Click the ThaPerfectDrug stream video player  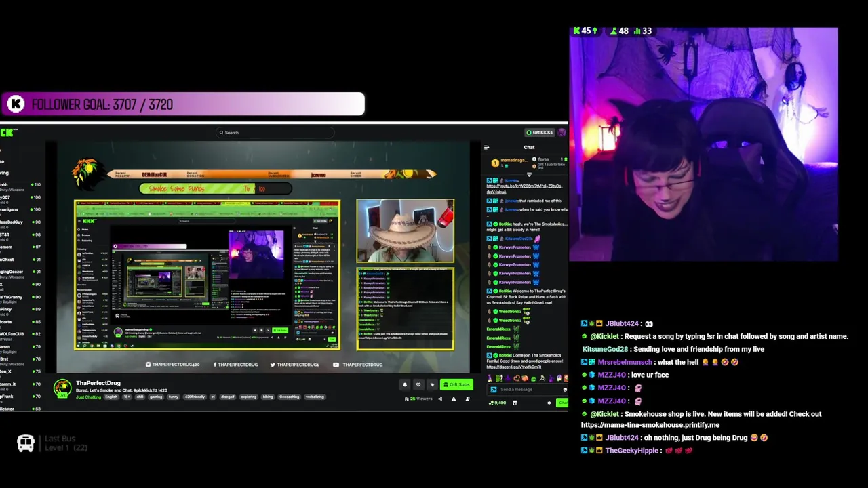[x=263, y=258]
